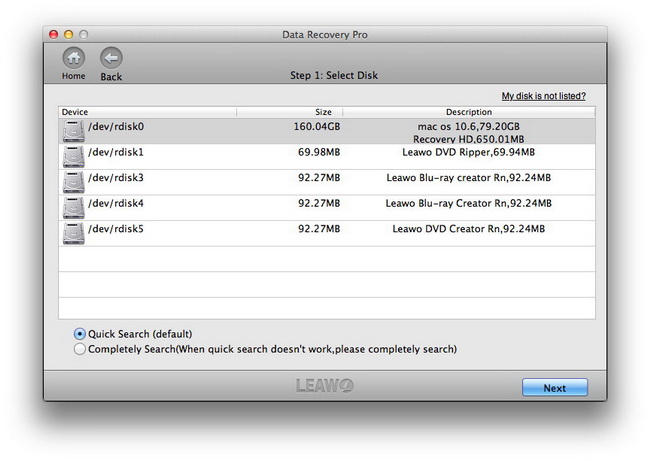The height and width of the screenshot is (461, 650).
Task: Click the disk icon for /dev/rdisk1
Action: tap(73, 157)
